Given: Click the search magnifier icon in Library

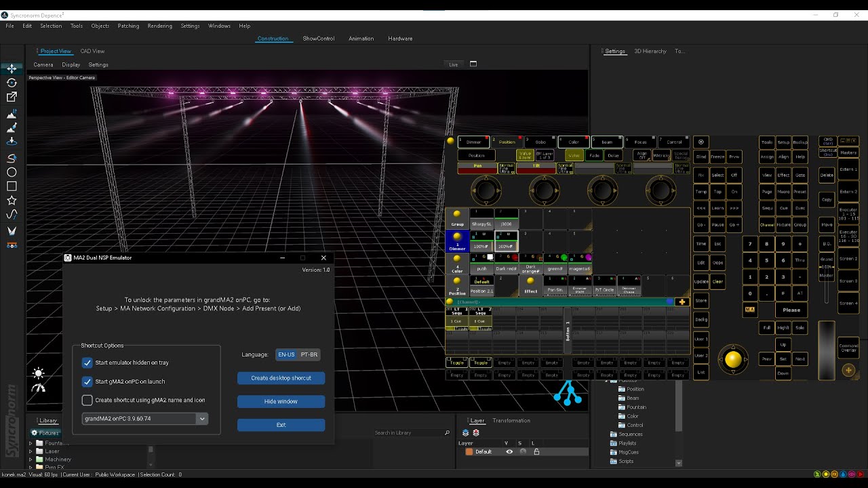Looking at the screenshot, I should click(x=447, y=432).
